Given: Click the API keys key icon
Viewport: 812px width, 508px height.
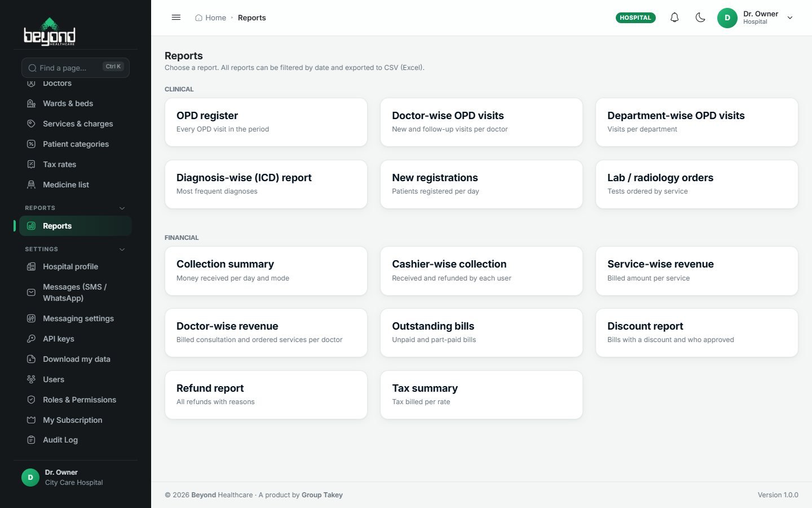Looking at the screenshot, I should [32, 339].
